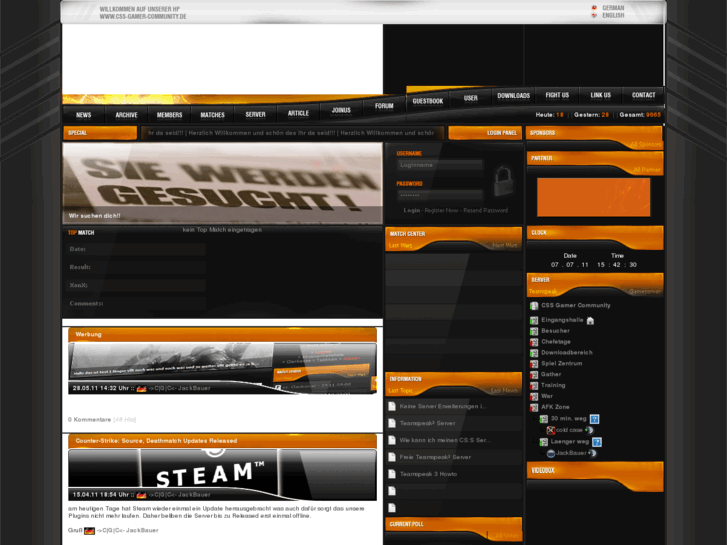
Task: Switch to Next Wars tab in Match Center
Action: click(504, 245)
